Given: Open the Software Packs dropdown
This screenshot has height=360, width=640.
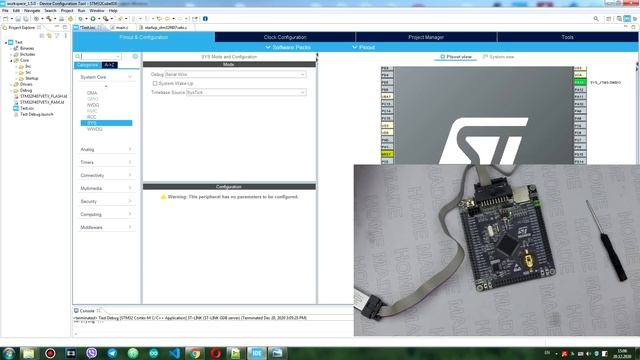Looking at the screenshot, I should 288,47.
